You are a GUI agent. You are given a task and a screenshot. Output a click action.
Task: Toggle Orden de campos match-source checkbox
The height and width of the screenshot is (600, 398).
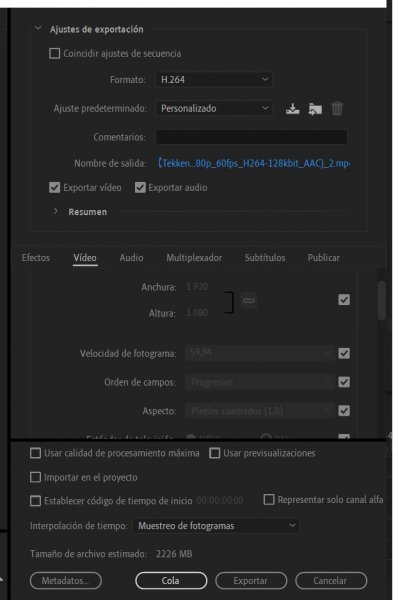[344, 382]
